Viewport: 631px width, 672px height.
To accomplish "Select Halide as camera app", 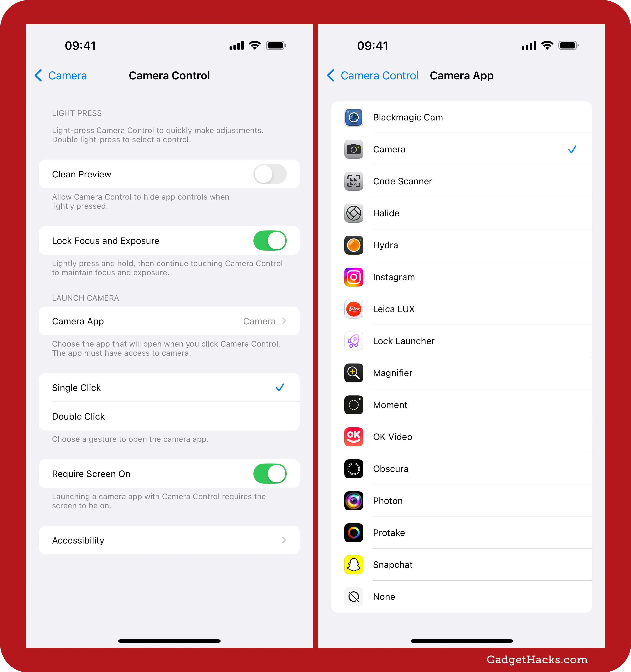I will [469, 213].
